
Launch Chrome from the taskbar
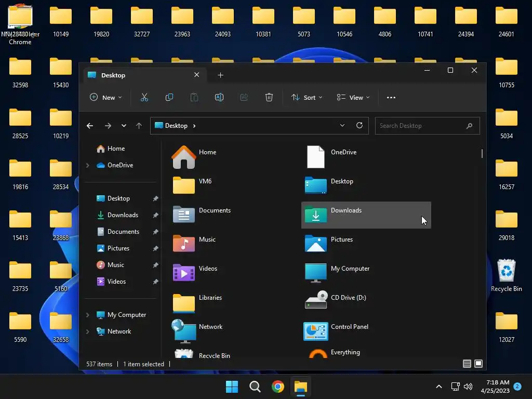[278, 387]
